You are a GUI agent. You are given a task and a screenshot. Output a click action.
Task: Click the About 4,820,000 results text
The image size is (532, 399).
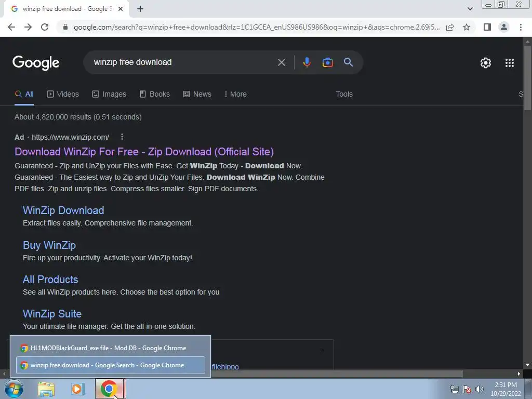coord(78,117)
